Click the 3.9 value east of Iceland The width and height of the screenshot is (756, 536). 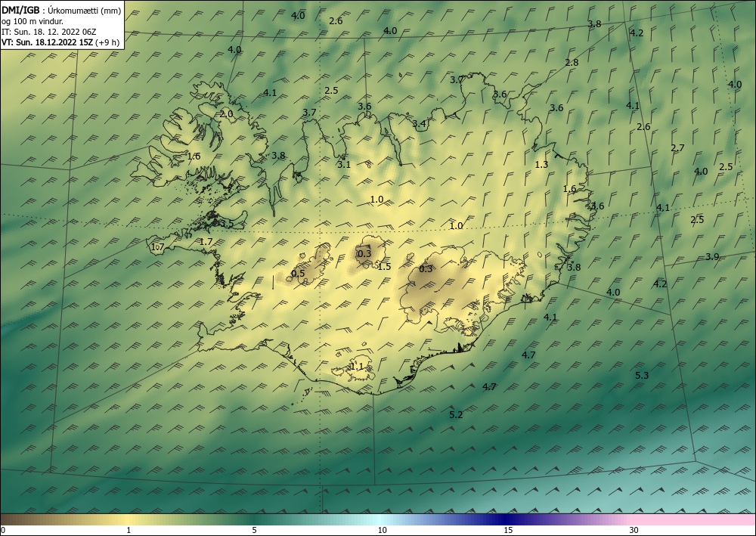(x=712, y=256)
